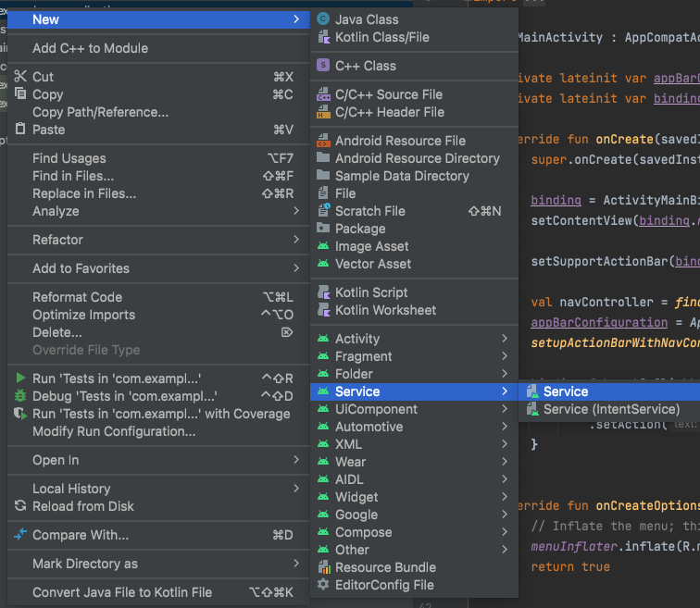This screenshot has height=608, width=700.
Task: Click the EditorConfig File gear icon
Action: coord(323,584)
